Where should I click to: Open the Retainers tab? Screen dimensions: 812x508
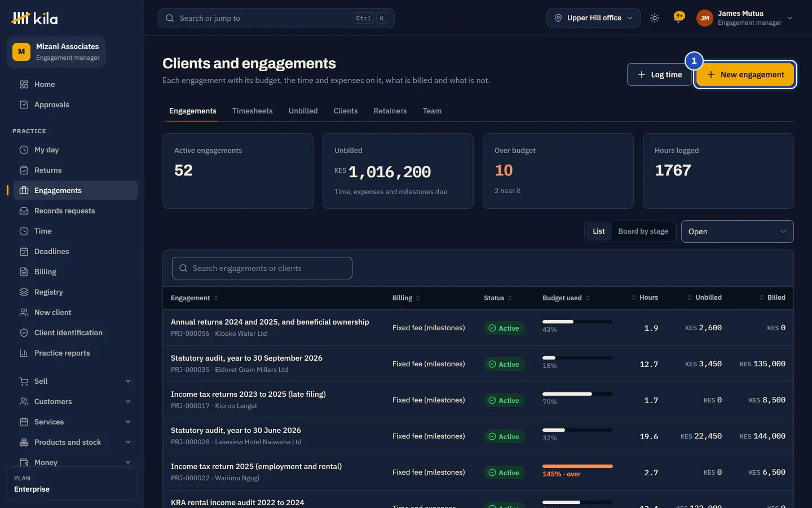pos(390,111)
